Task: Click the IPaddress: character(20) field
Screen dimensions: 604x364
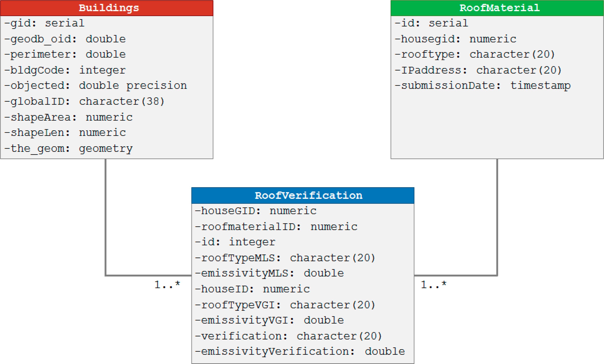Action: [x=478, y=70]
